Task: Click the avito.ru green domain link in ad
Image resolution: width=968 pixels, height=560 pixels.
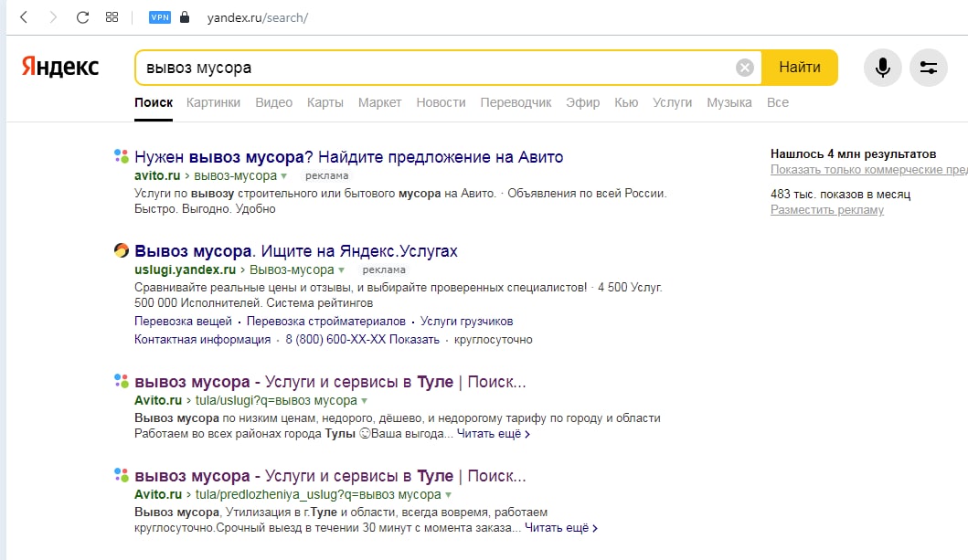Action: [x=157, y=175]
